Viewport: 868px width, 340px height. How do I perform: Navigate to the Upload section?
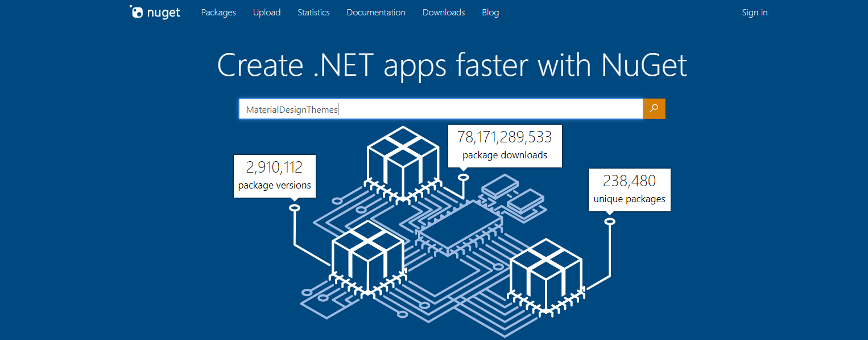point(266,12)
